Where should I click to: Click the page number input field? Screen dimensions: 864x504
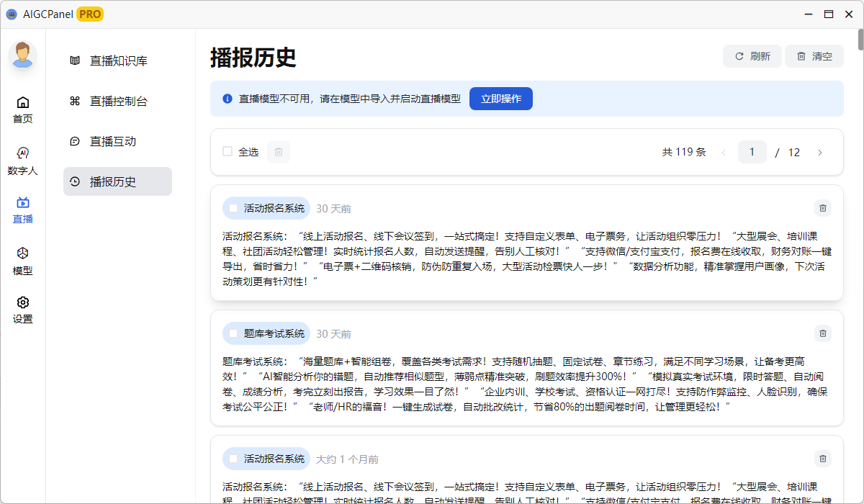(752, 152)
